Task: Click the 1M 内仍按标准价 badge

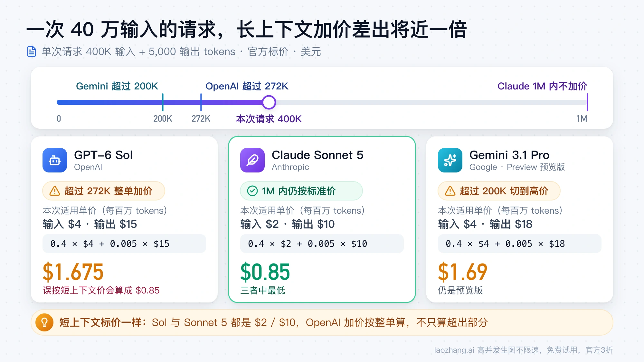Action: pos(301,191)
